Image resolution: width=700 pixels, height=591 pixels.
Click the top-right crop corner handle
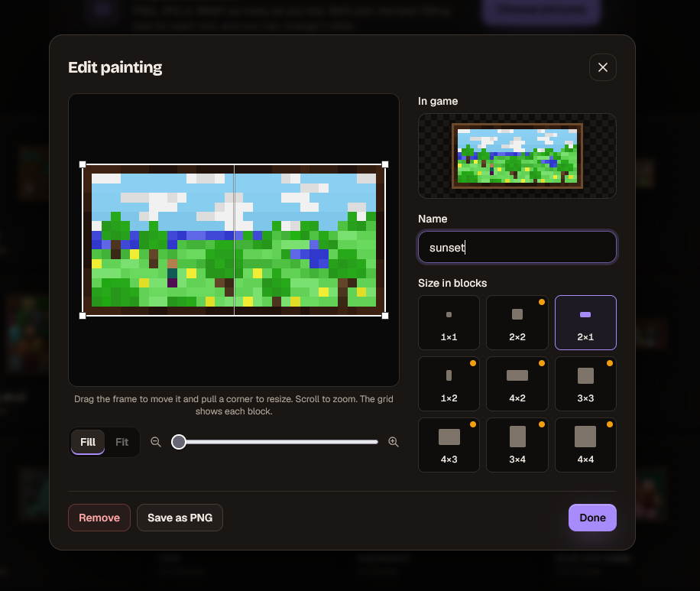(385, 164)
